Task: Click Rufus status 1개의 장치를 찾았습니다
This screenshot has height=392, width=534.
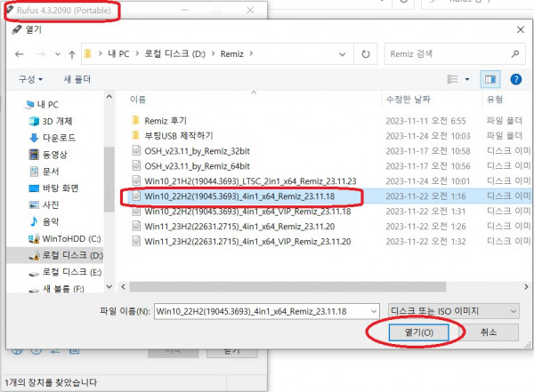Action: pos(51,382)
